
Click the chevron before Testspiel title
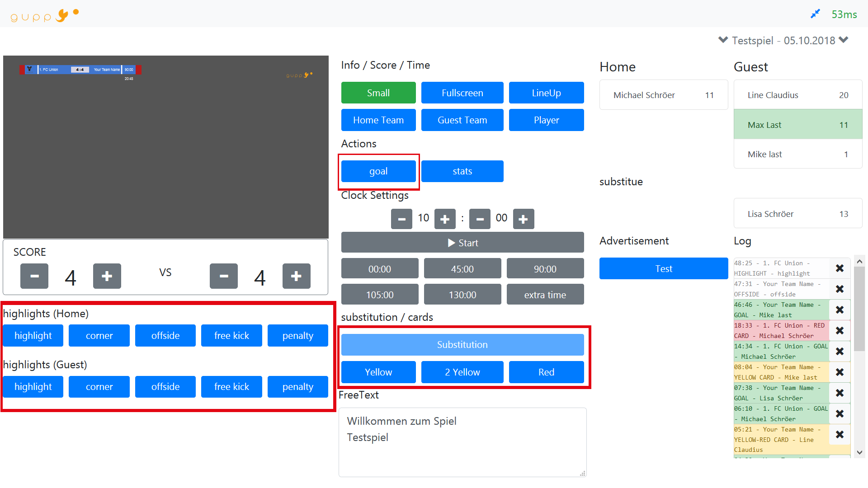pos(722,40)
